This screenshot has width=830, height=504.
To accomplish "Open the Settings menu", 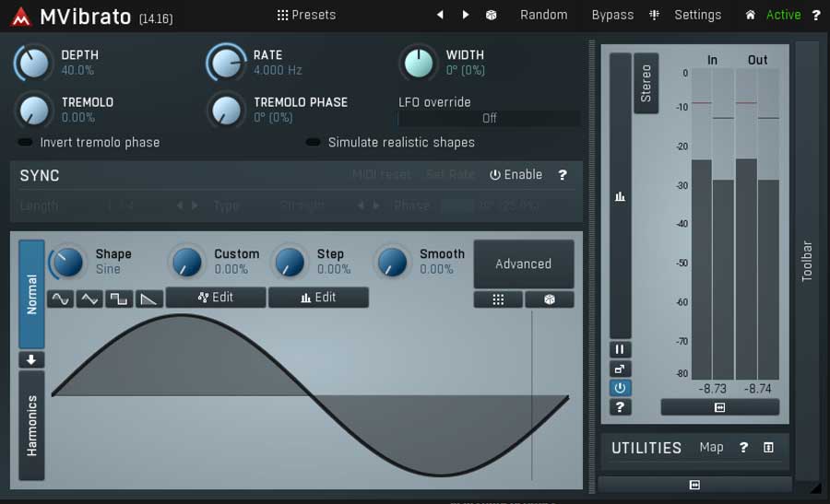I will click(x=698, y=15).
